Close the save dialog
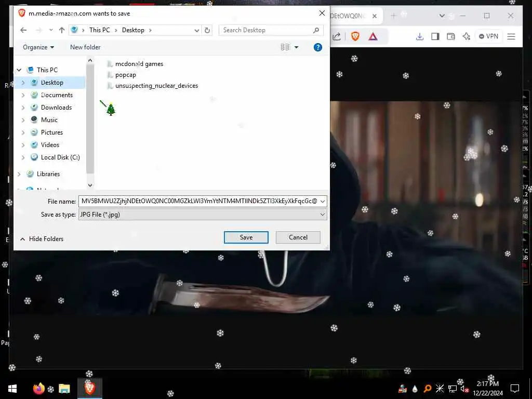Screen dimensions: 532x399 pyautogui.click(x=322, y=13)
